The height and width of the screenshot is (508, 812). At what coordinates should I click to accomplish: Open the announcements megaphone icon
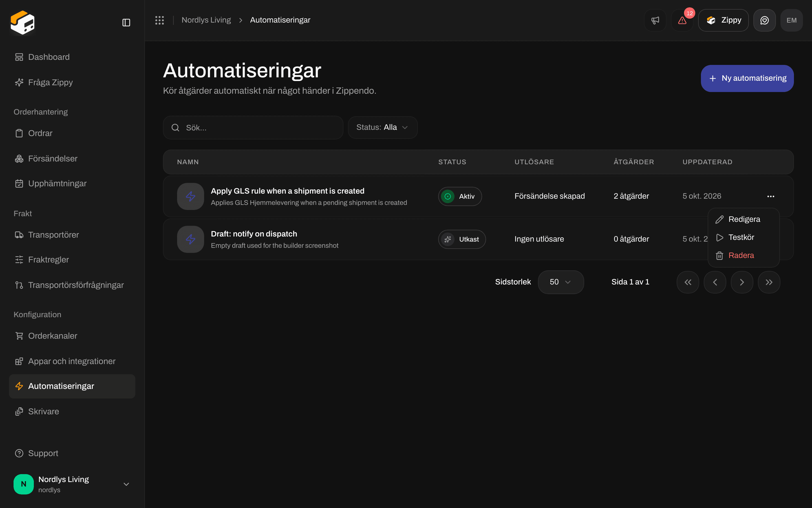tap(655, 20)
